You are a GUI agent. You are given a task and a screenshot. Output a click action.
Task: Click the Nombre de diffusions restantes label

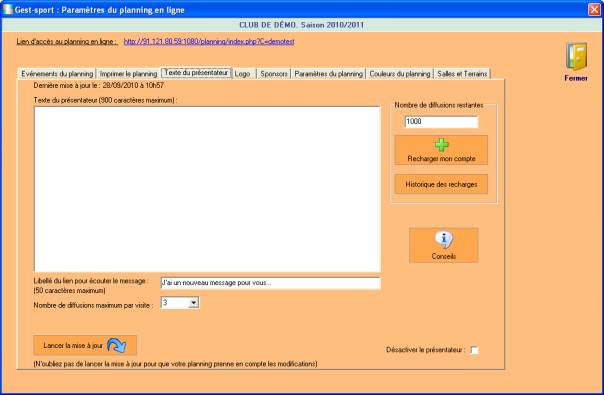pos(439,105)
